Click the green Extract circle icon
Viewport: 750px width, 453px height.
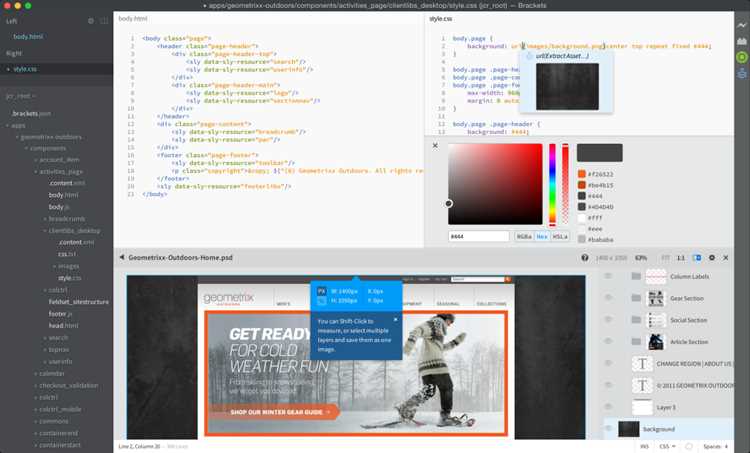[741, 57]
